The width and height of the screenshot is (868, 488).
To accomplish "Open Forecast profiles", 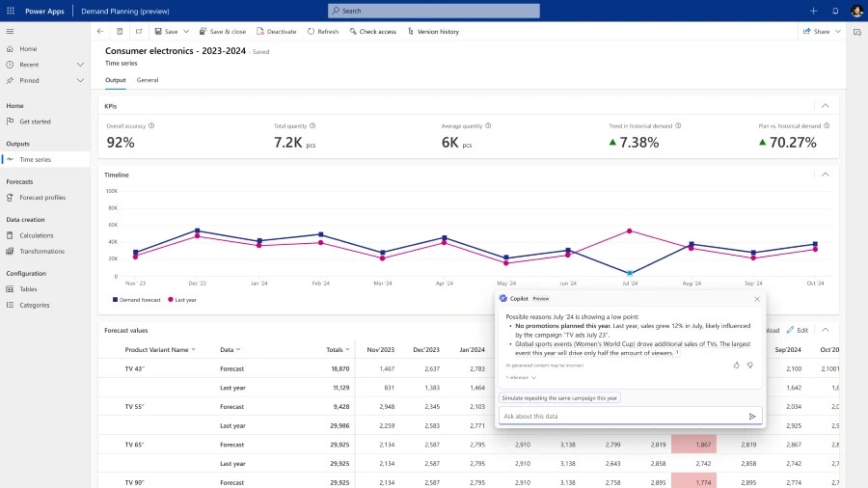I will 42,198.
